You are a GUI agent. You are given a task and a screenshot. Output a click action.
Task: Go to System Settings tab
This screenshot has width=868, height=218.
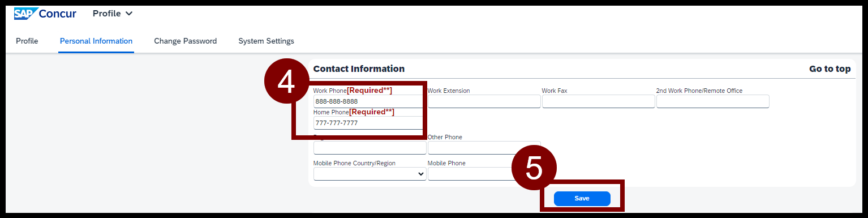[x=266, y=41]
